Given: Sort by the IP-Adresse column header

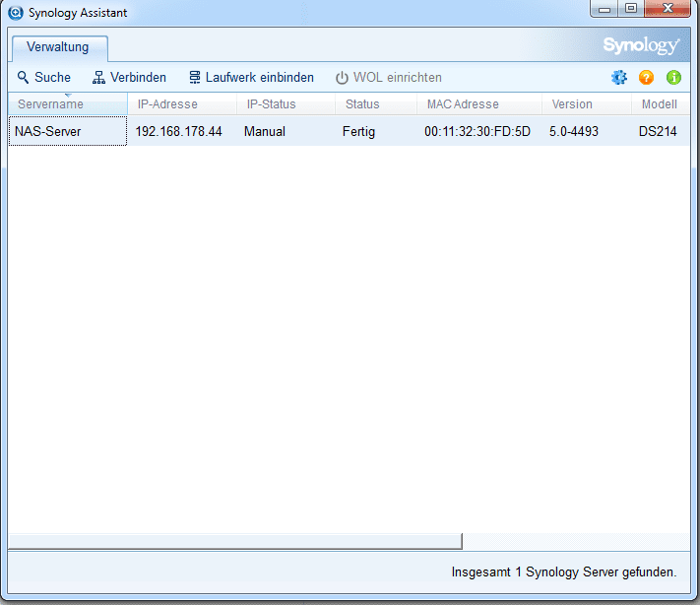Looking at the screenshot, I should click(x=182, y=103).
